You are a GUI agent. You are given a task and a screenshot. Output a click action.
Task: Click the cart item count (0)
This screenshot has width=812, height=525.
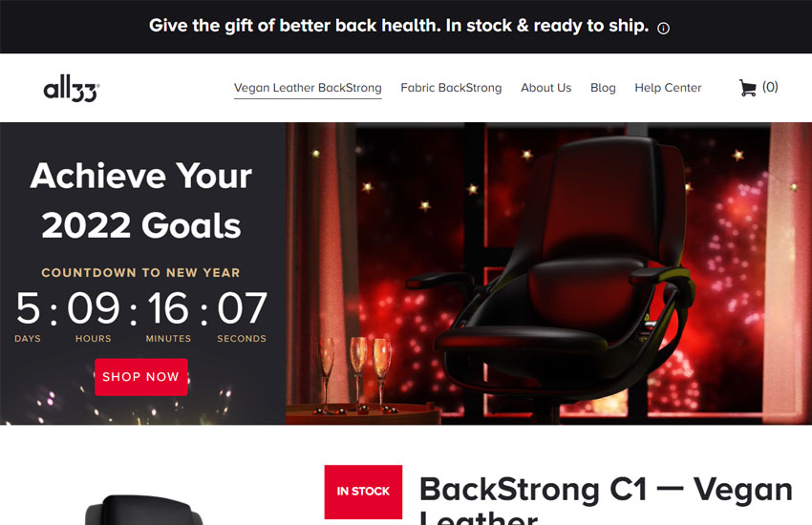pyautogui.click(x=770, y=87)
